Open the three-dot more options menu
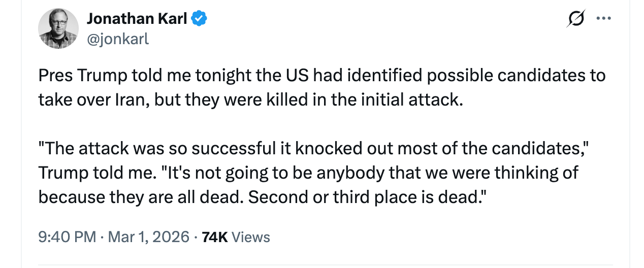 click(x=603, y=19)
